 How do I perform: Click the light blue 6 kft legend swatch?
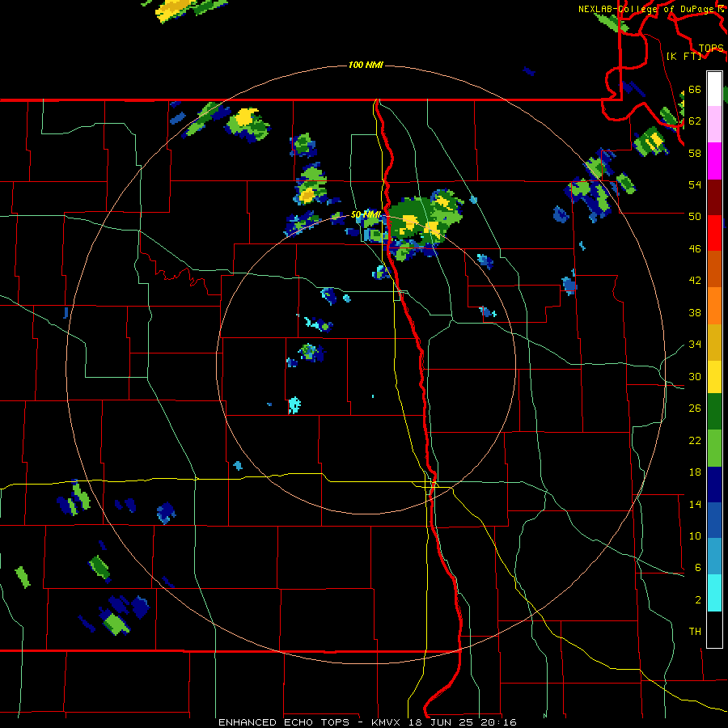pyautogui.click(x=714, y=557)
